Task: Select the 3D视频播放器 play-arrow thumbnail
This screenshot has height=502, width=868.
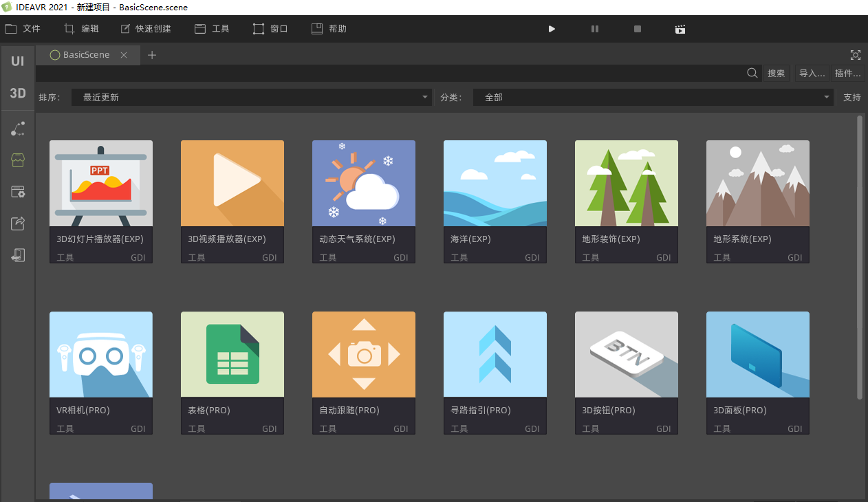Action: coord(232,183)
